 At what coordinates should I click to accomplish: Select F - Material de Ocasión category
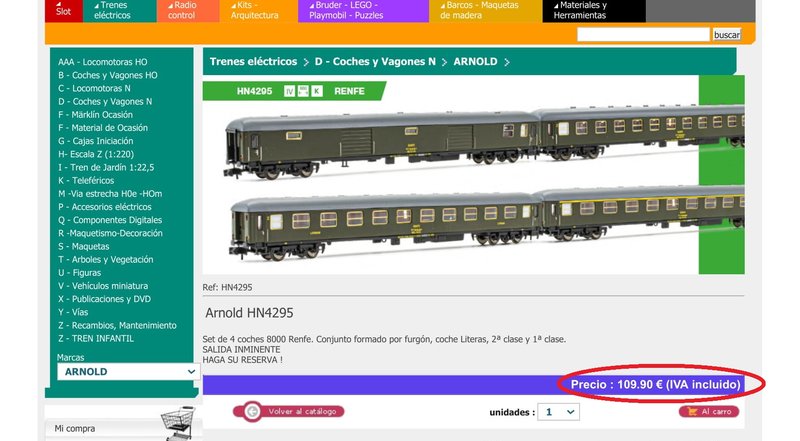point(103,128)
